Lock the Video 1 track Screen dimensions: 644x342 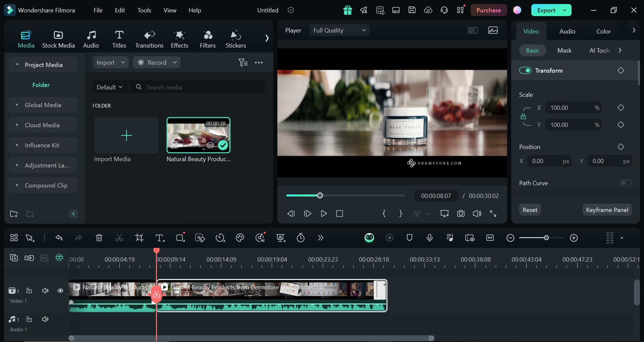coord(29,291)
